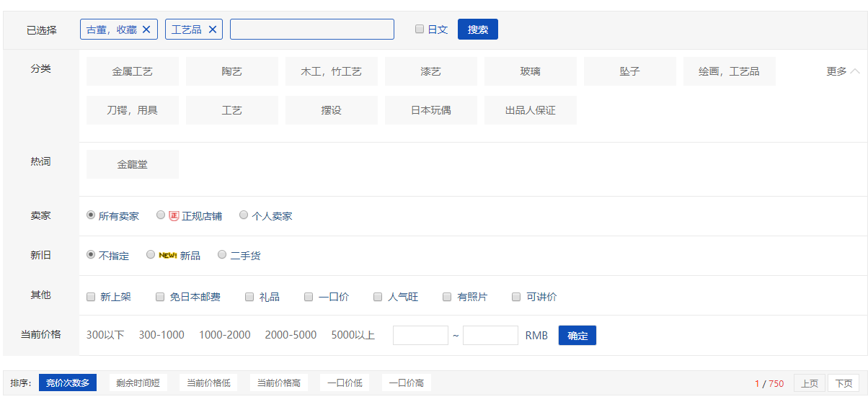This screenshot has width=868, height=407.
Task: Collapse categories with 更多 toggle
Action: click(x=843, y=71)
